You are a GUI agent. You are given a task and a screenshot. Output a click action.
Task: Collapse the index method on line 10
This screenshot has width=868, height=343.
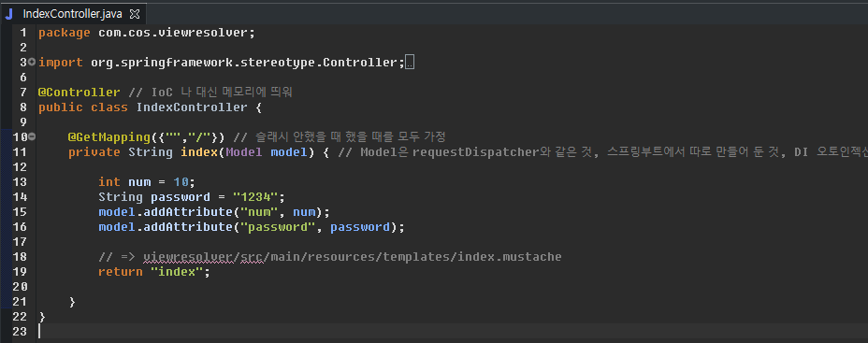click(32, 136)
